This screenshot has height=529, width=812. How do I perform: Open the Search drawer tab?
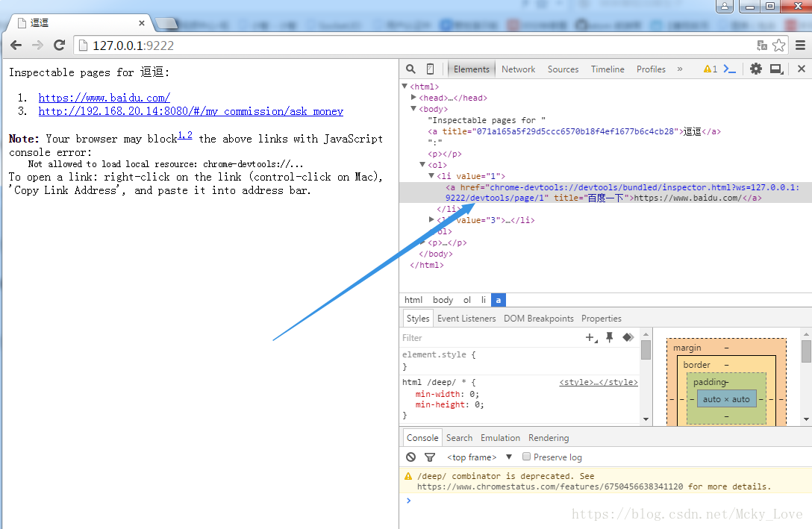click(459, 438)
